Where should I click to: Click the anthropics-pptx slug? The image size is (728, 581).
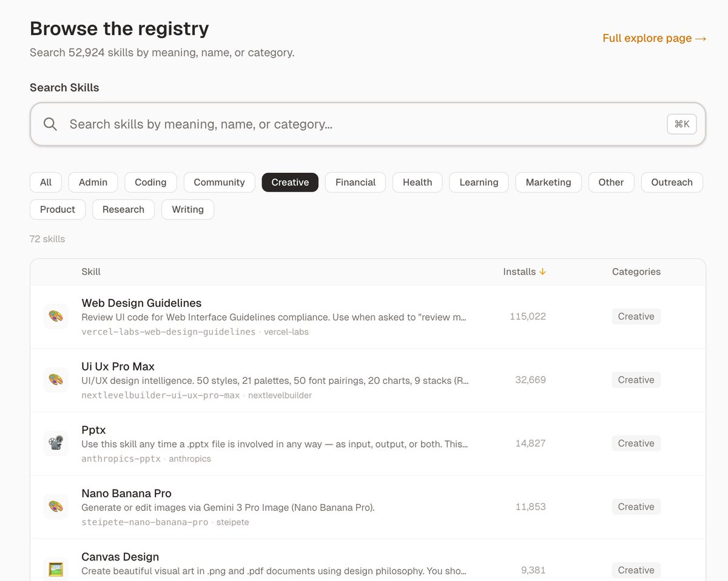tap(121, 459)
